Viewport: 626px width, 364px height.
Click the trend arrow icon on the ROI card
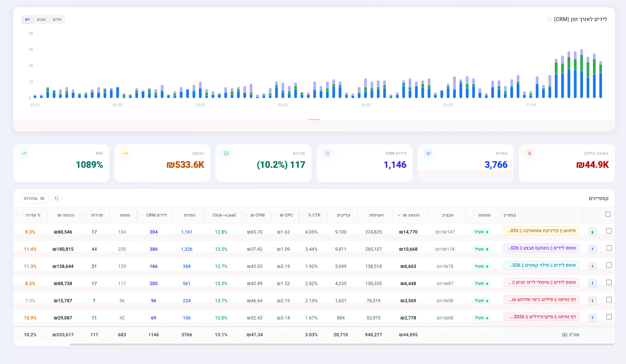(x=24, y=153)
